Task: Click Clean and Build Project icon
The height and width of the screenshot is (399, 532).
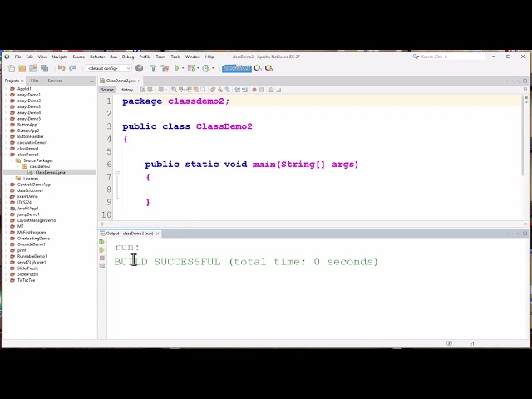Action: 165,68
